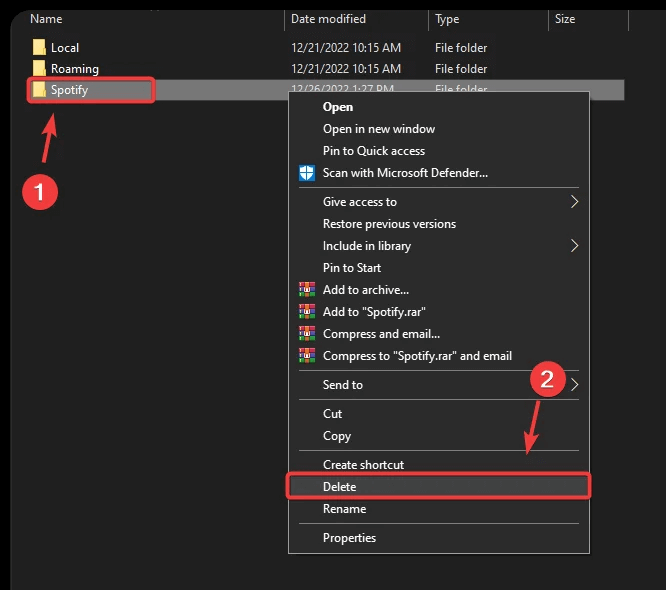The image size is (666, 590).
Task: Click WinRAR icon beside Add to archive
Action: click(x=307, y=290)
